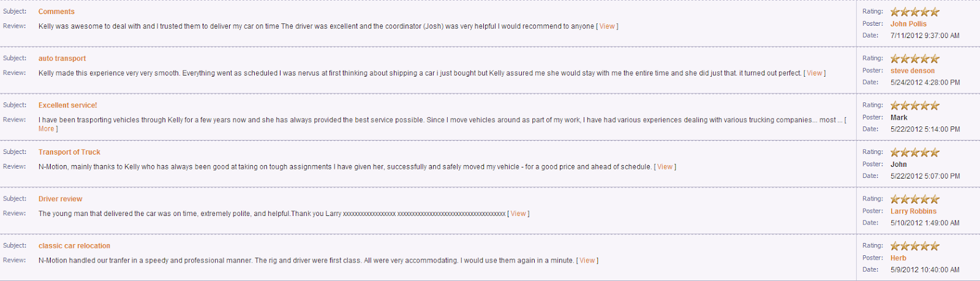Click the star rating on steve denson's review
The image size is (980, 281).
[914, 59]
